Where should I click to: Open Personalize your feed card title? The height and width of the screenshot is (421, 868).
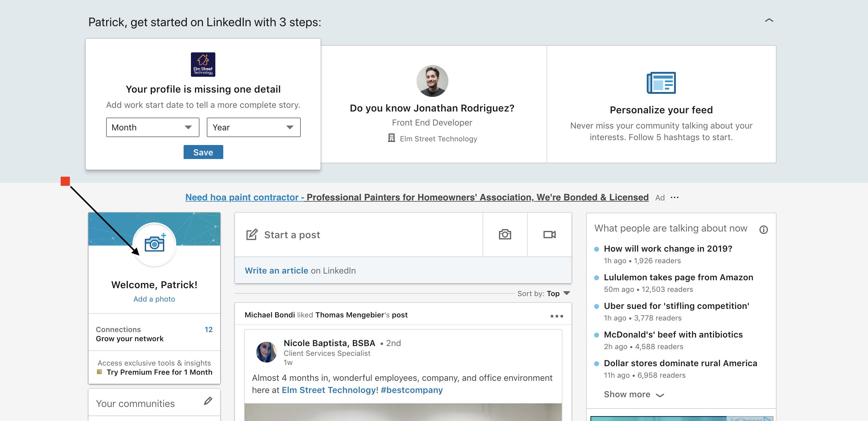pyautogui.click(x=661, y=110)
